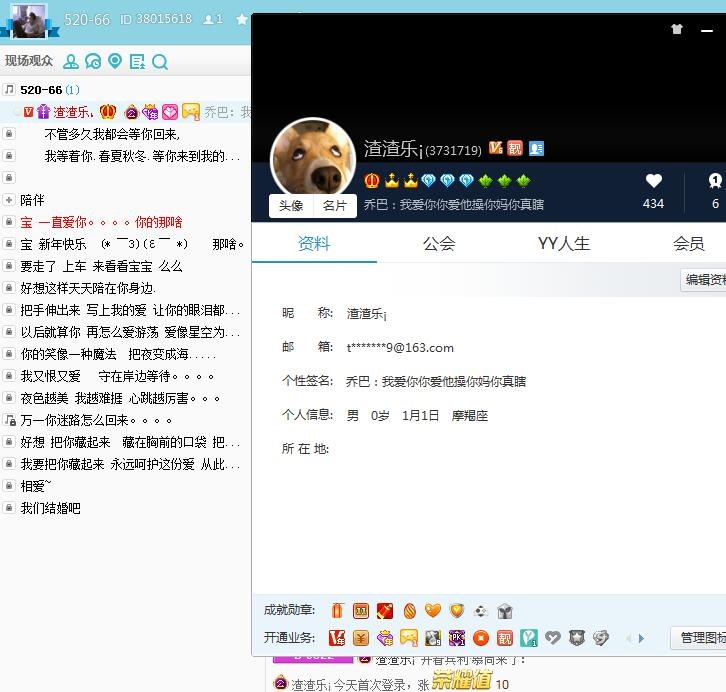The height and width of the screenshot is (692, 726).
Task: Click the soccer ball achievement medal
Action: point(481,611)
